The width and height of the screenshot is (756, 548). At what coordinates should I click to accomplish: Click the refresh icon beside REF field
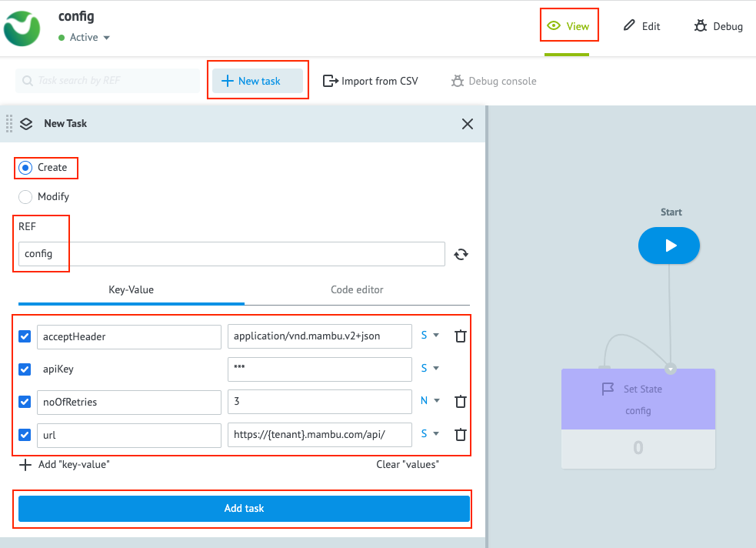point(461,254)
